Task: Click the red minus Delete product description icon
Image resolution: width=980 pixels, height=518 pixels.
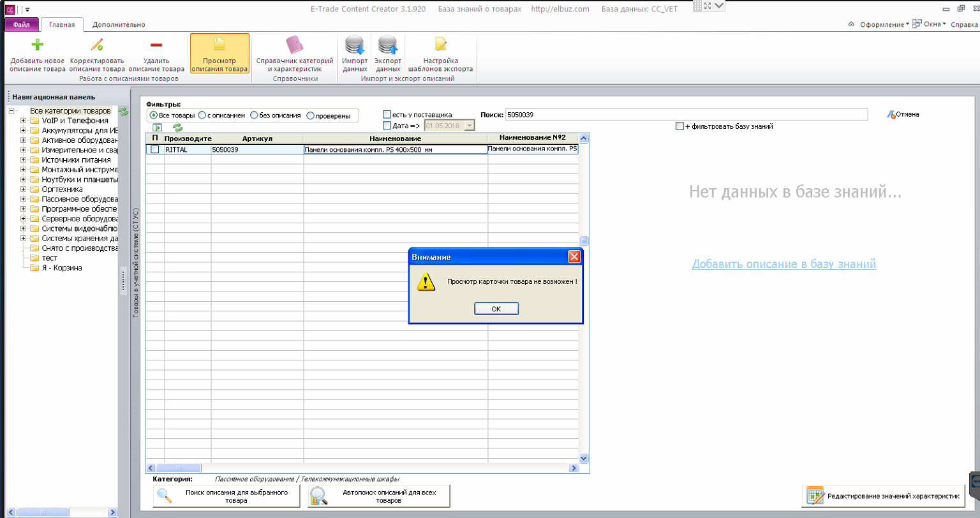Action: (x=156, y=45)
